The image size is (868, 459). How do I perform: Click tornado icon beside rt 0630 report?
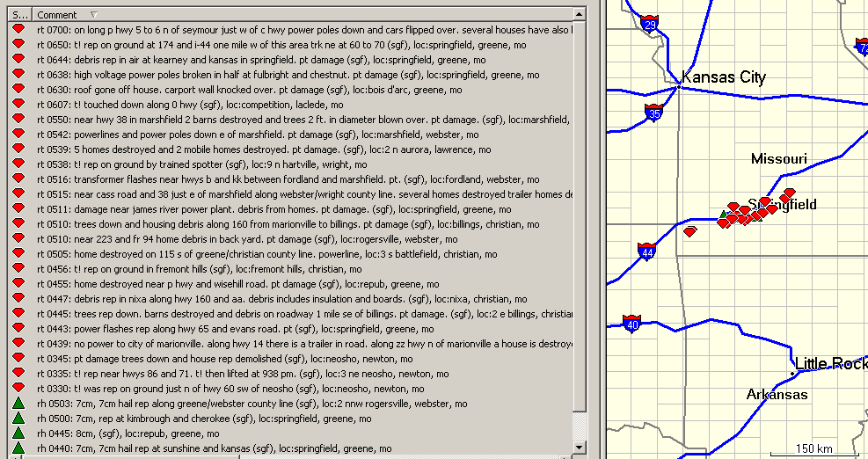[18, 90]
